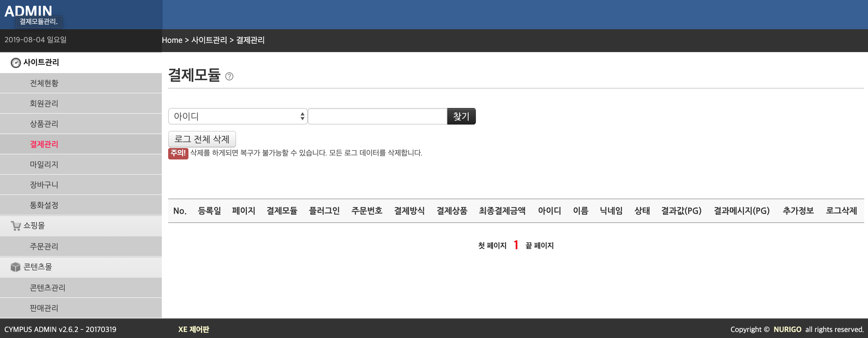The image size is (868, 338).
Task: Click the 닉네임 column header
Action: coord(611,211)
